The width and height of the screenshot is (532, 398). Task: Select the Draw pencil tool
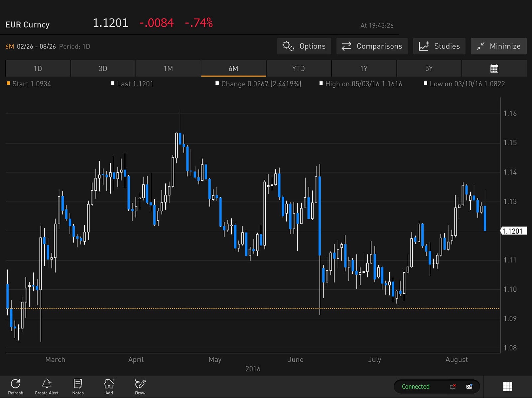coord(140,384)
